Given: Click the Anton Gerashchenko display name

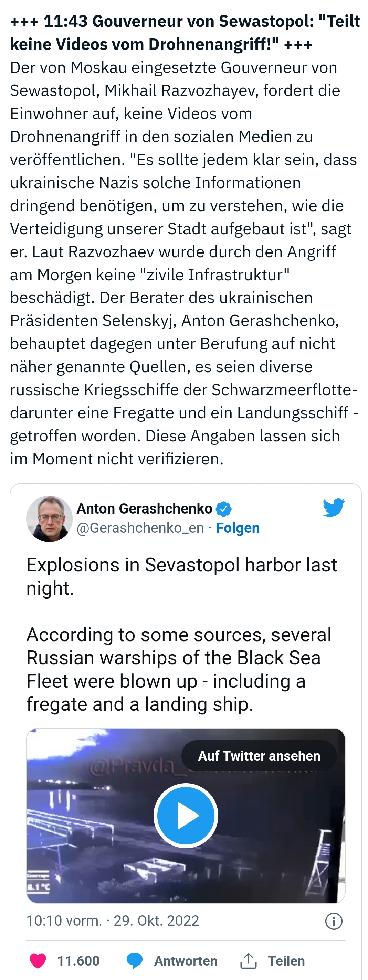Looking at the screenshot, I should coord(144,509).
